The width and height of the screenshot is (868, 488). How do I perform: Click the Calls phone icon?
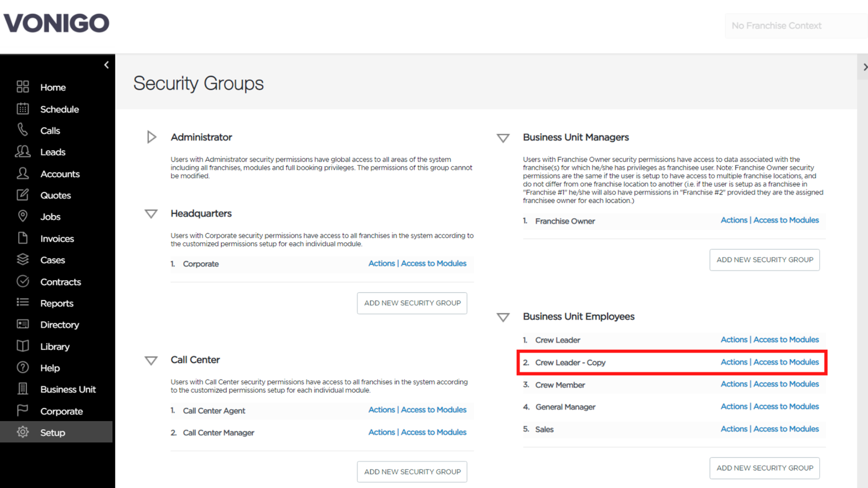pyautogui.click(x=22, y=130)
